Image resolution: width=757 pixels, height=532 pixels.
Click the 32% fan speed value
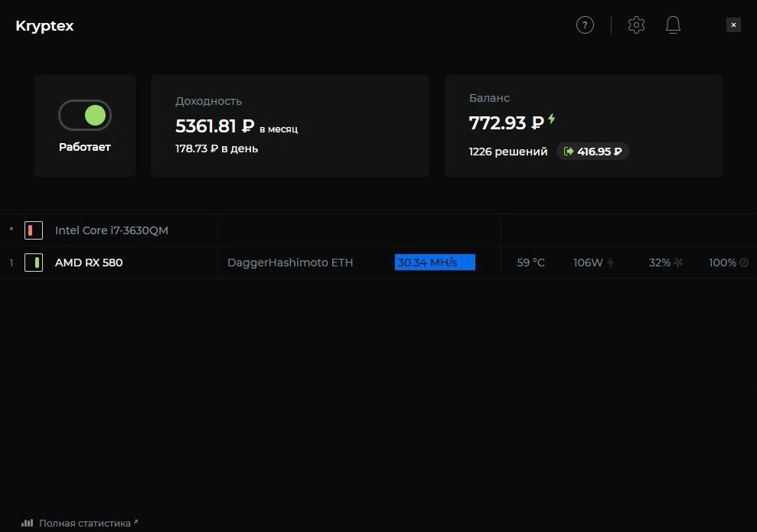pos(659,263)
